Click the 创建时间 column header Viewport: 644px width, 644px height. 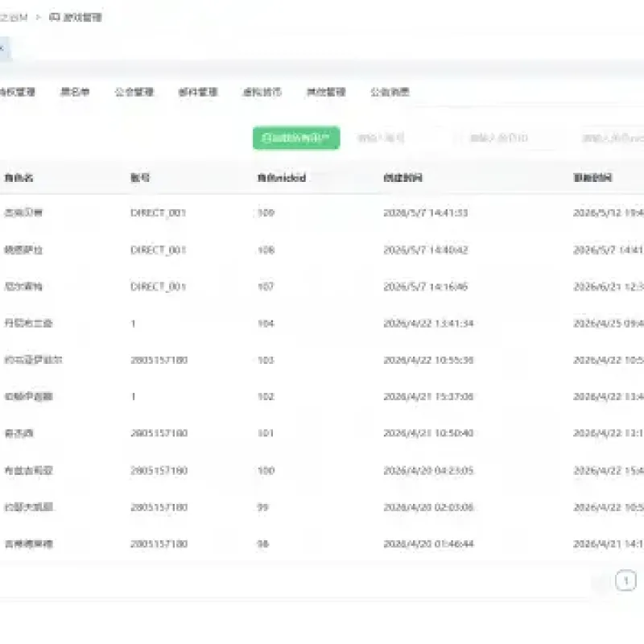(x=403, y=177)
